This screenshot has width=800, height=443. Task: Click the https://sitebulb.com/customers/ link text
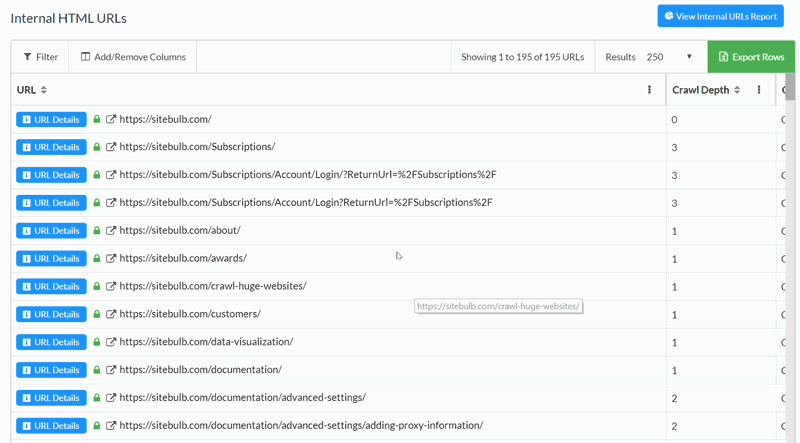190,314
